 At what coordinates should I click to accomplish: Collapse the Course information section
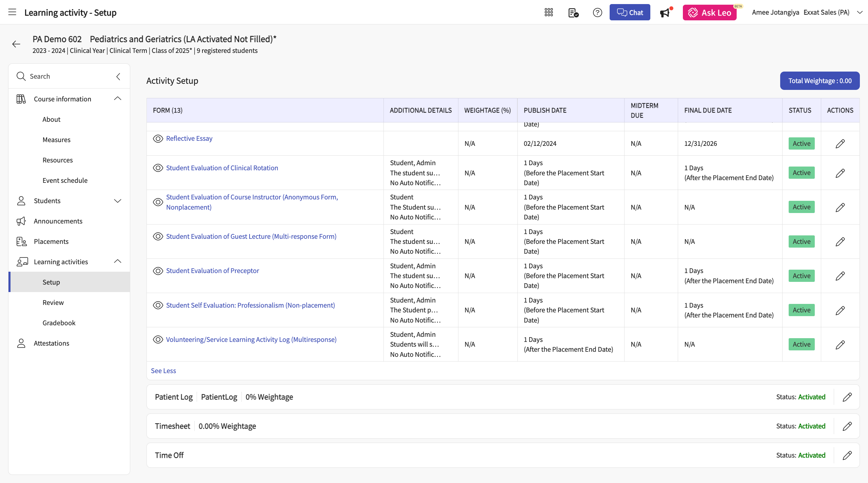click(118, 99)
